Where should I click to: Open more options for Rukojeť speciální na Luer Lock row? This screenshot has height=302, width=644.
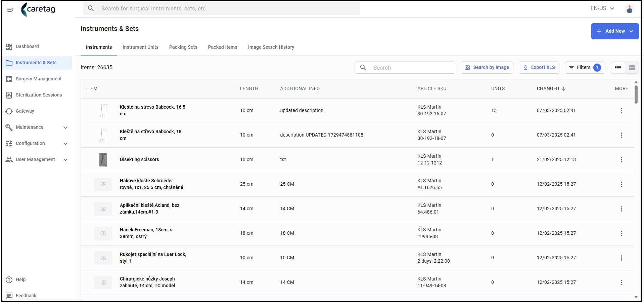[621, 258]
